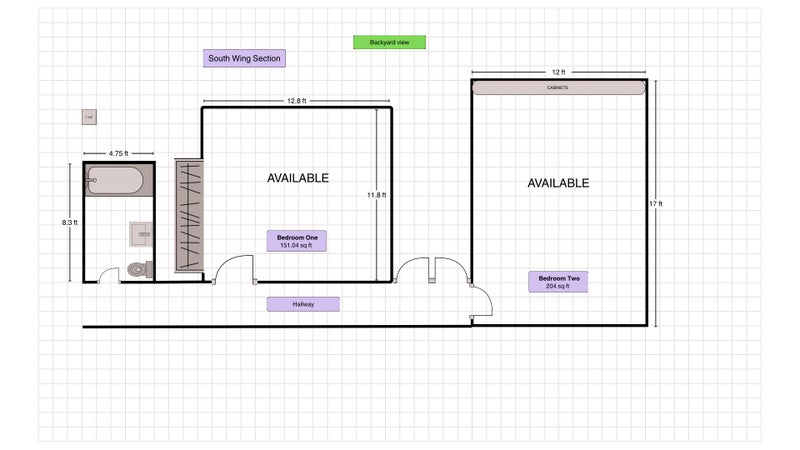Screen dimensions: 800x450
Task: Select the 12.8 ft dimension label
Action: (296, 101)
